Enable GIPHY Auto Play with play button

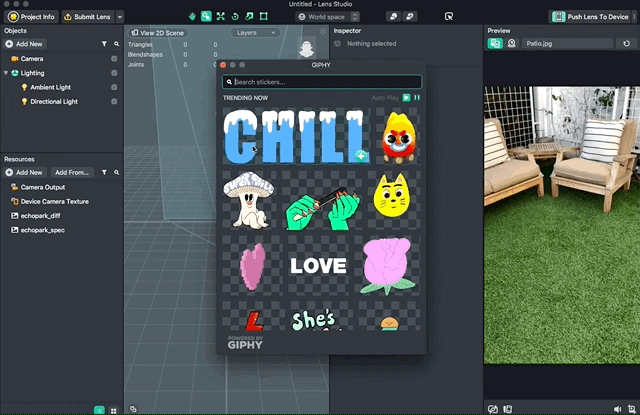pyautogui.click(x=407, y=98)
